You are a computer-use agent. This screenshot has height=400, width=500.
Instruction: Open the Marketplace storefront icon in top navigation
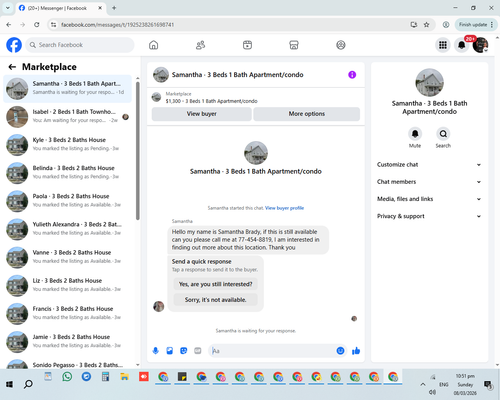pyautogui.click(x=294, y=45)
